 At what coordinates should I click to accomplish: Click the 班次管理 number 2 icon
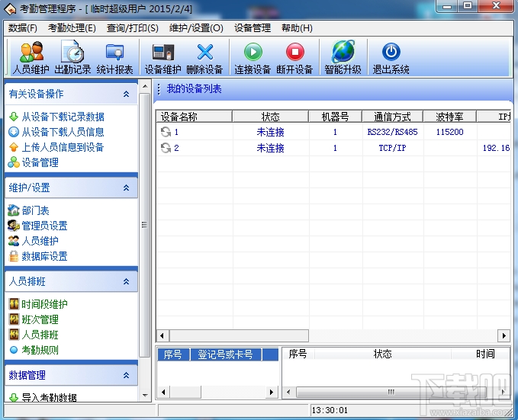(x=14, y=319)
